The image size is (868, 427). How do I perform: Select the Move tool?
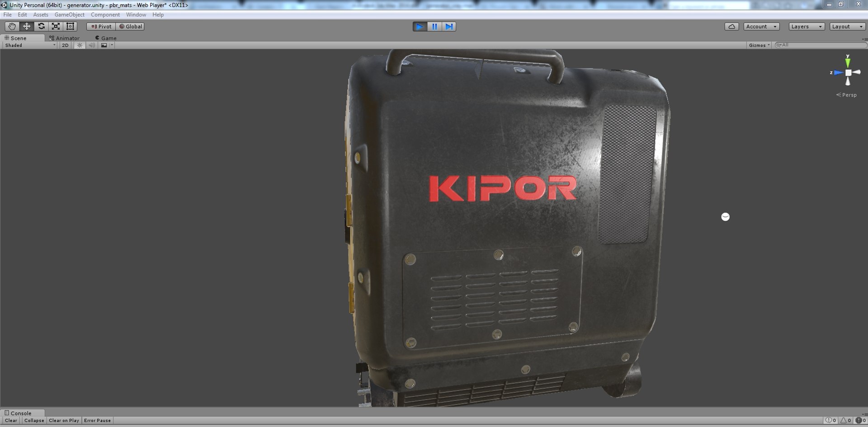coord(27,26)
